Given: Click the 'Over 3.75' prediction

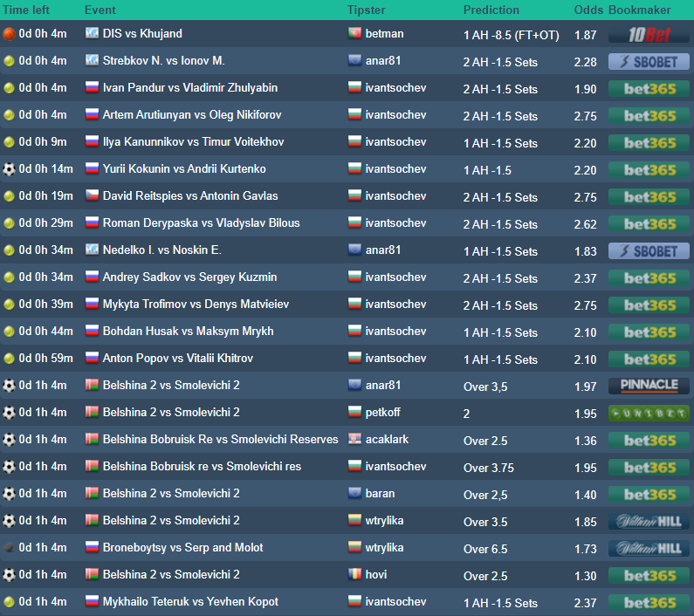Looking at the screenshot, I should [x=489, y=468].
